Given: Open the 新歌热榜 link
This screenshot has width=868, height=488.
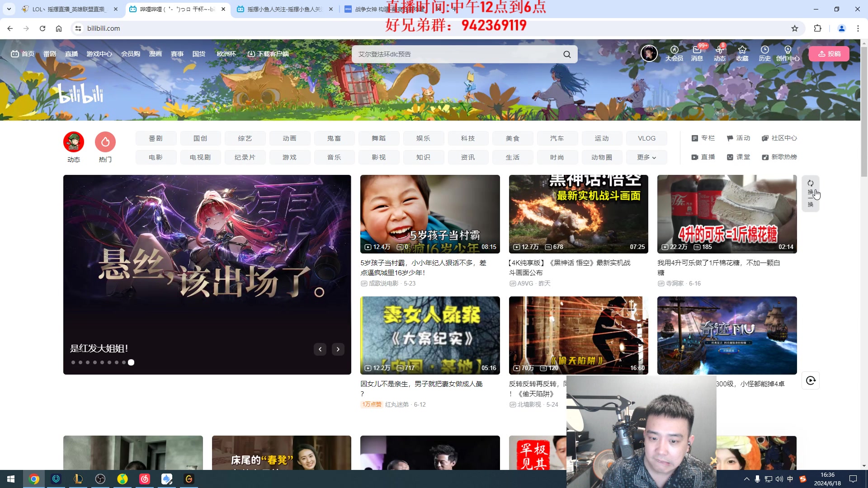Looking at the screenshot, I should pyautogui.click(x=779, y=157).
